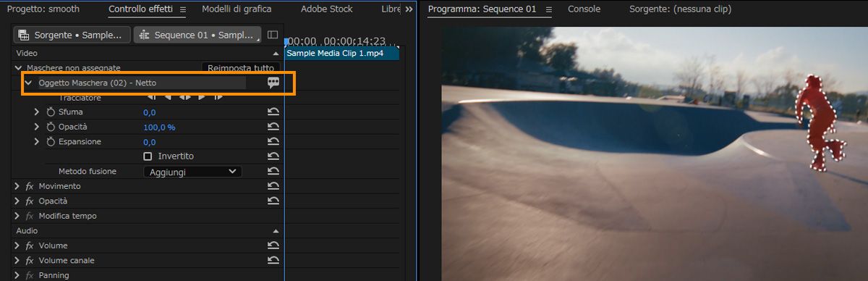This screenshot has height=281, width=868.
Task: Click Opacità value 100,0 %
Action: (x=159, y=127)
